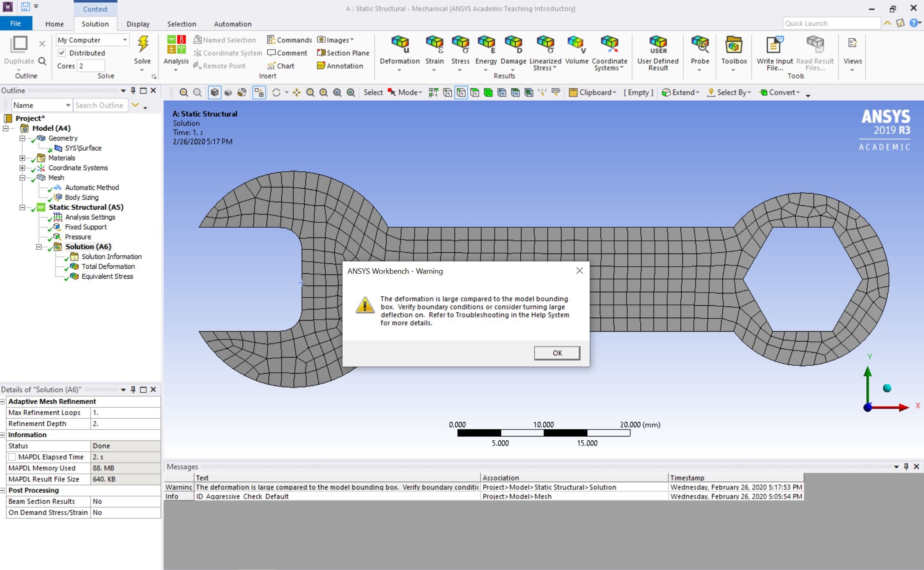Open the Energy results icon
The height and width of the screenshot is (570, 924).
pos(486,44)
